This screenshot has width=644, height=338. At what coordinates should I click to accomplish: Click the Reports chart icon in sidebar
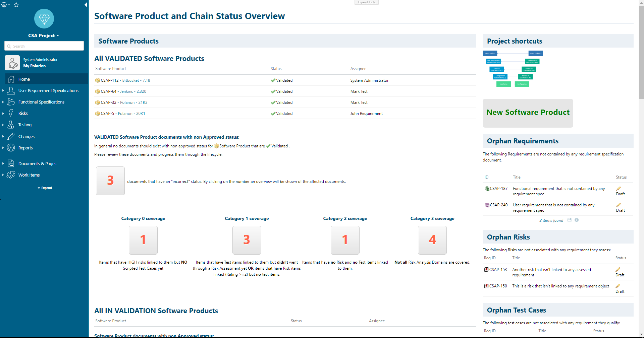point(11,148)
